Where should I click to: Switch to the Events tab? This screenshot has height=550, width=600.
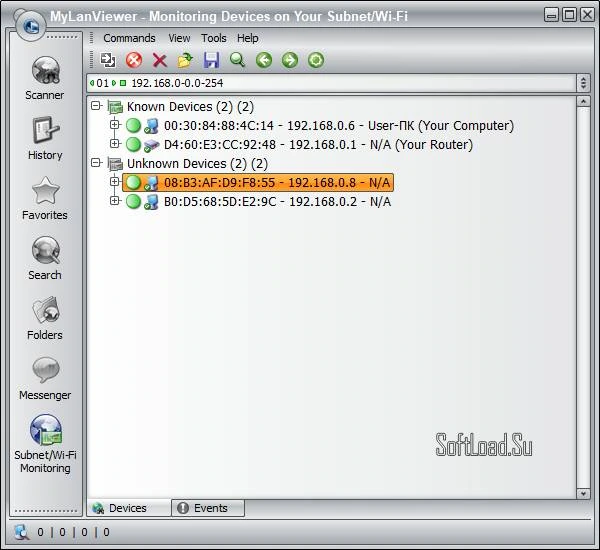pyautogui.click(x=208, y=508)
